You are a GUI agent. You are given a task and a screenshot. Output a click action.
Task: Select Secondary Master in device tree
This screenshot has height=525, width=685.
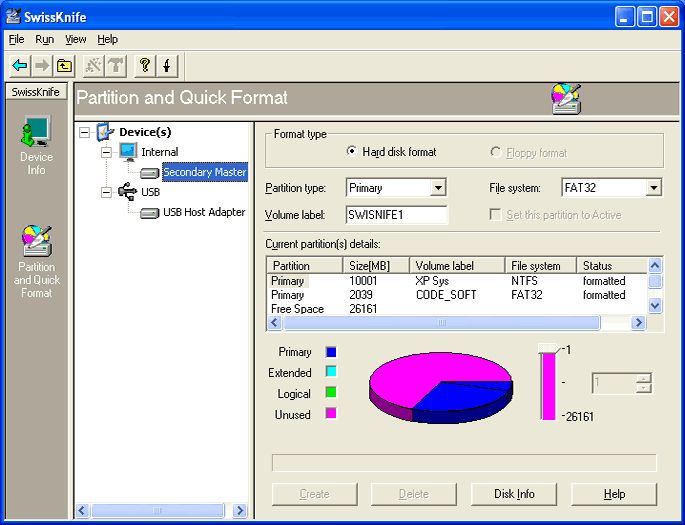pyautogui.click(x=204, y=172)
